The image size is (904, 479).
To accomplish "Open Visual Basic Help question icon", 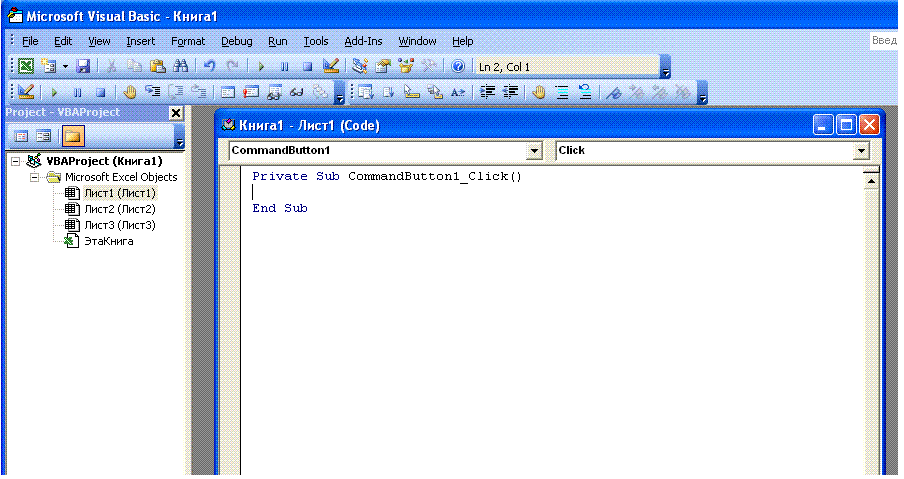I will click(458, 66).
